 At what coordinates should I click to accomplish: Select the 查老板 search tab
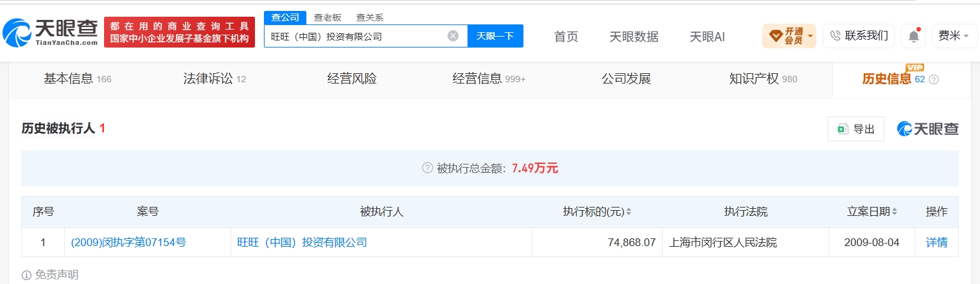click(328, 18)
